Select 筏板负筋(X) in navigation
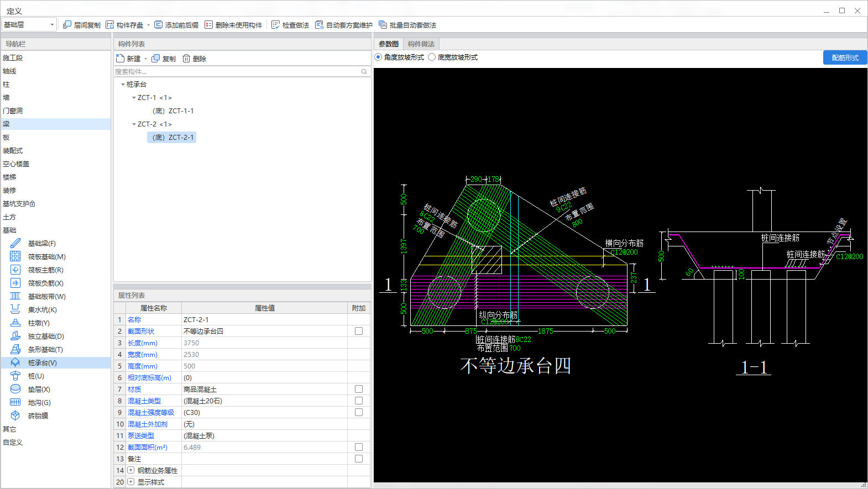The image size is (868, 489). (x=46, y=283)
